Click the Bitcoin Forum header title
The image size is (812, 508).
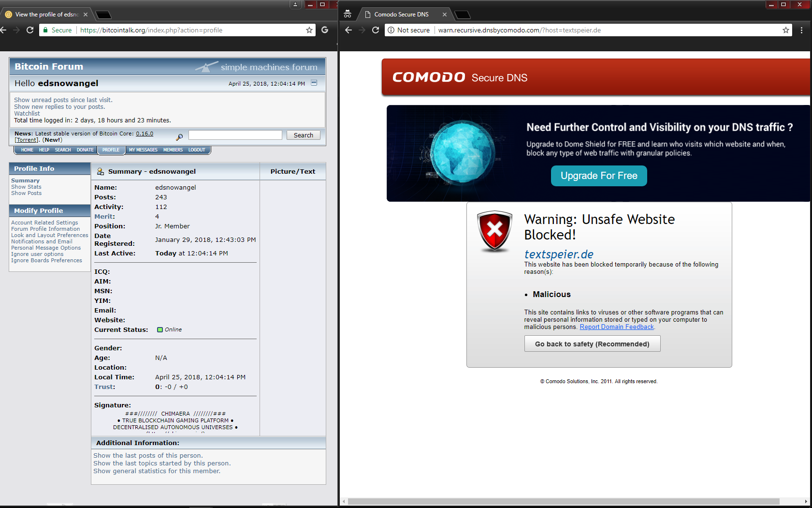[x=49, y=67]
